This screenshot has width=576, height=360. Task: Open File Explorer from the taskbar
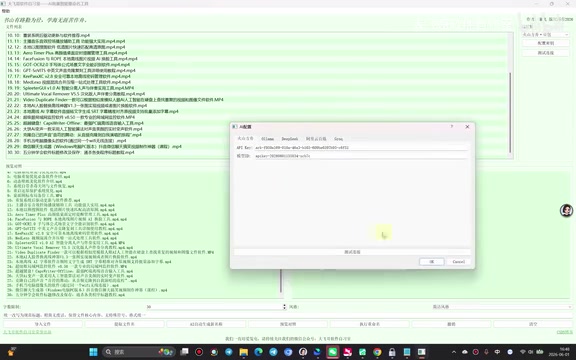244,352
